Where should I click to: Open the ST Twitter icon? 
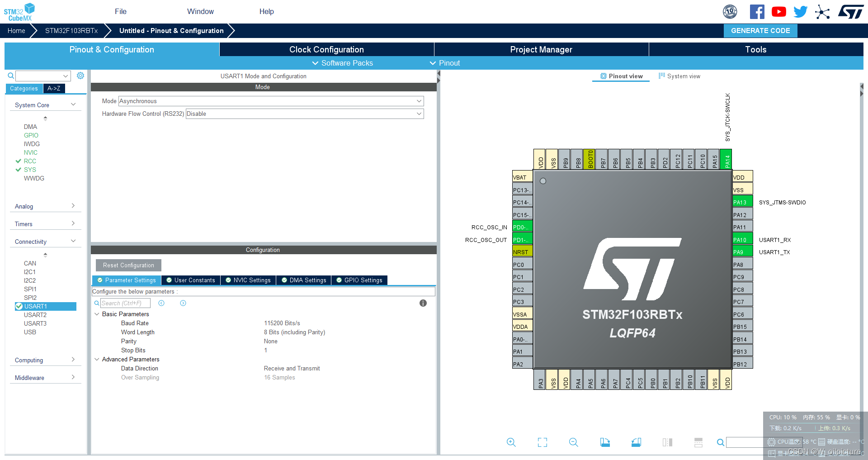(x=800, y=12)
